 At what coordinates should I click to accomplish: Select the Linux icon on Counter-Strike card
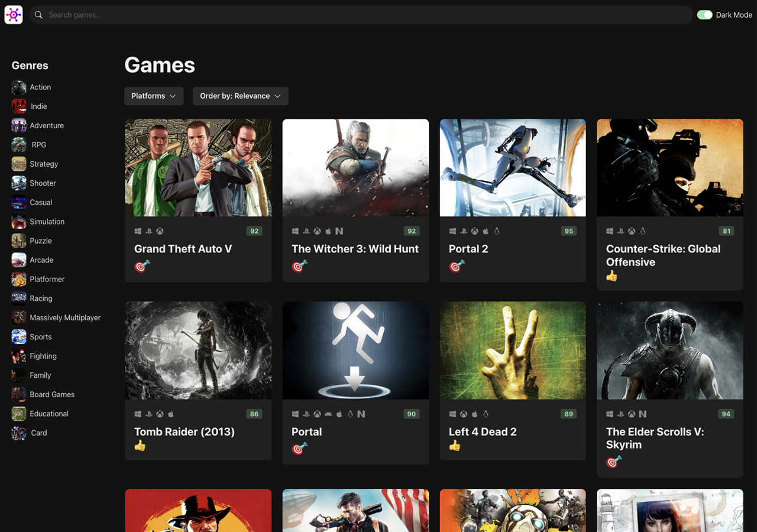pos(642,231)
